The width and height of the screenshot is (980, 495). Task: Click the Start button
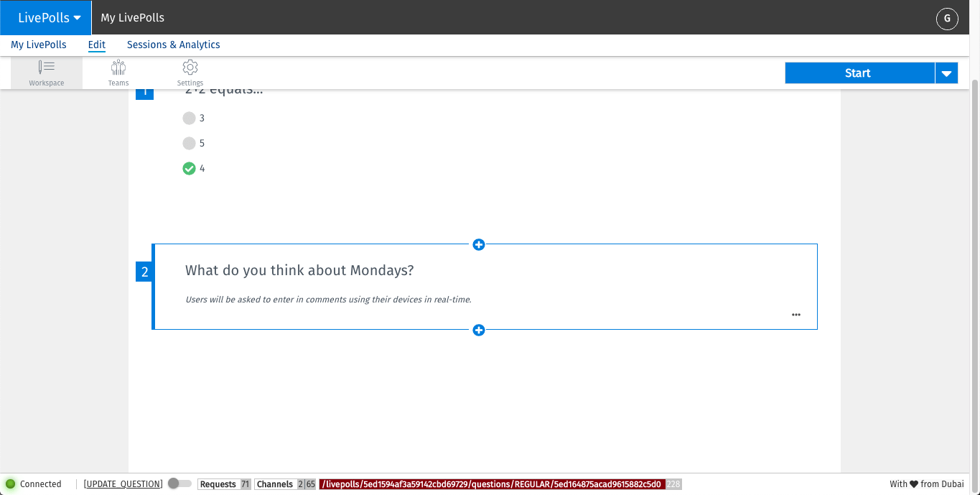(859, 73)
